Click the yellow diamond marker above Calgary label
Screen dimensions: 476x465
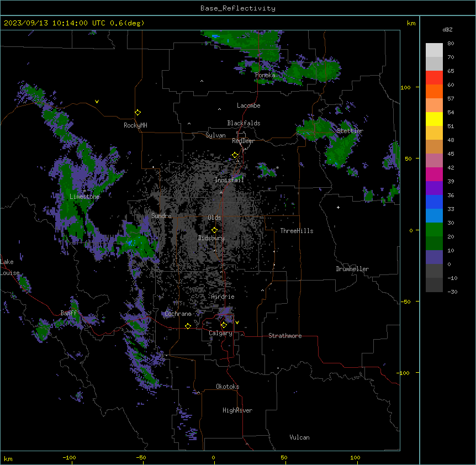[x=224, y=325]
